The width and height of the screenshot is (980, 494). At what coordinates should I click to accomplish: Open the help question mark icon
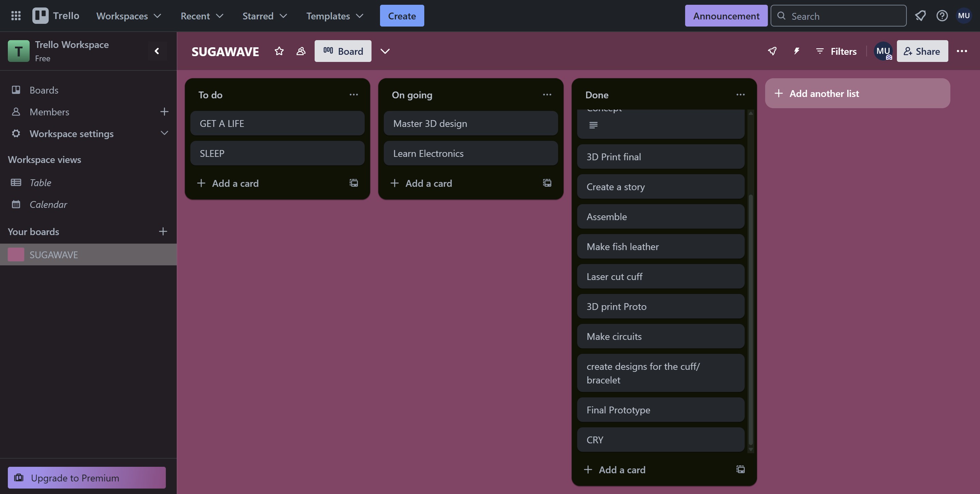(x=942, y=16)
